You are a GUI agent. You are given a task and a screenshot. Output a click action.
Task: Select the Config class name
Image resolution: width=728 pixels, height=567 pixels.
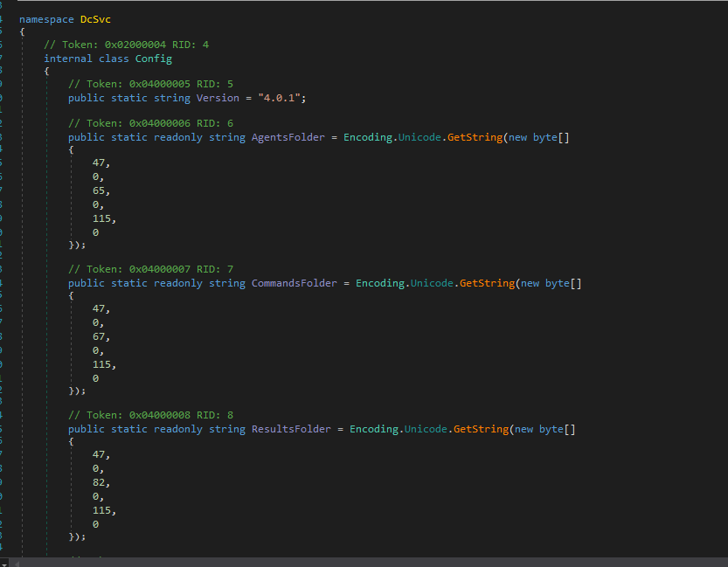pos(153,59)
